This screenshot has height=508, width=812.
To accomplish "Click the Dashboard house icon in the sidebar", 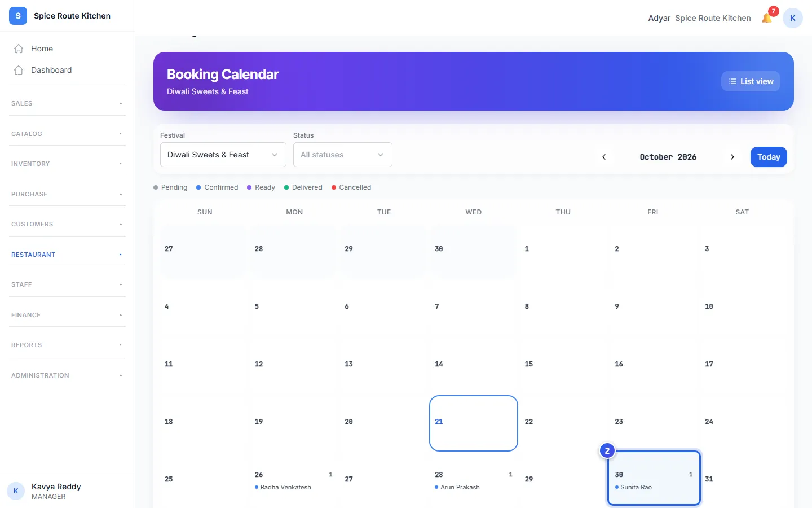I will (x=19, y=70).
